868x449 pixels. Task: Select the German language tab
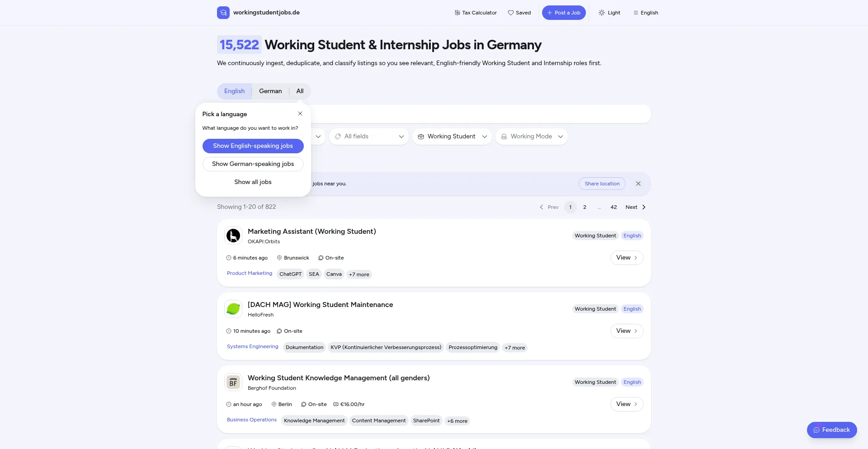pos(270,91)
